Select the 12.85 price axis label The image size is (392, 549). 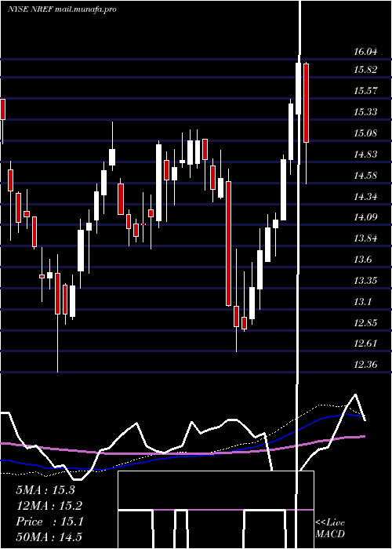pos(365,323)
